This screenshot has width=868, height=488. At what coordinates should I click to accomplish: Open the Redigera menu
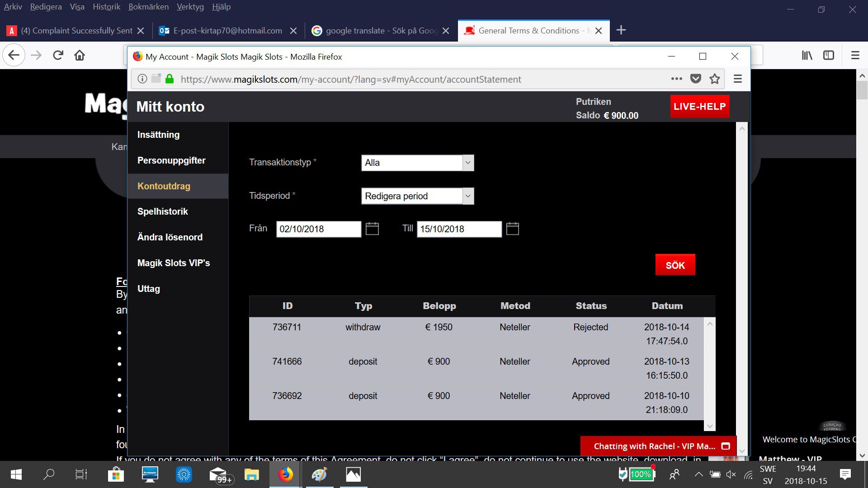point(46,7)
